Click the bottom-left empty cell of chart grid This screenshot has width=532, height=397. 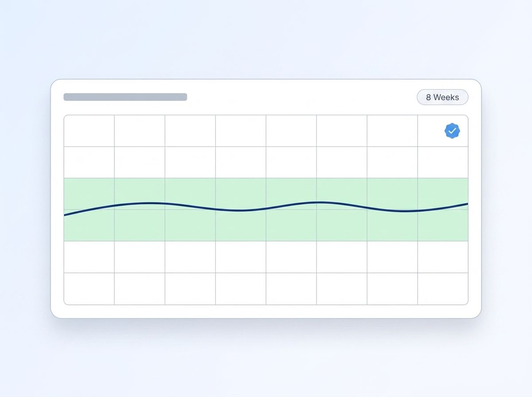(x=89, y=289)
